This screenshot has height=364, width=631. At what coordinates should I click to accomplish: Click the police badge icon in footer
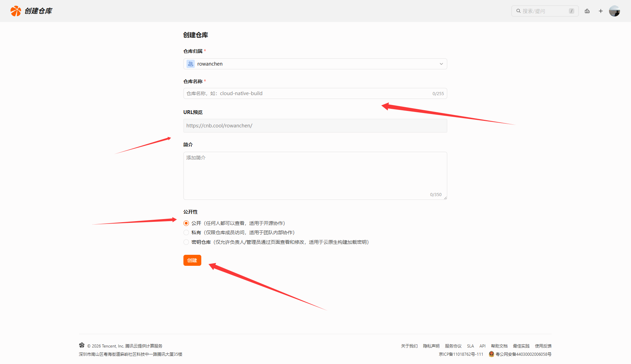491,354
